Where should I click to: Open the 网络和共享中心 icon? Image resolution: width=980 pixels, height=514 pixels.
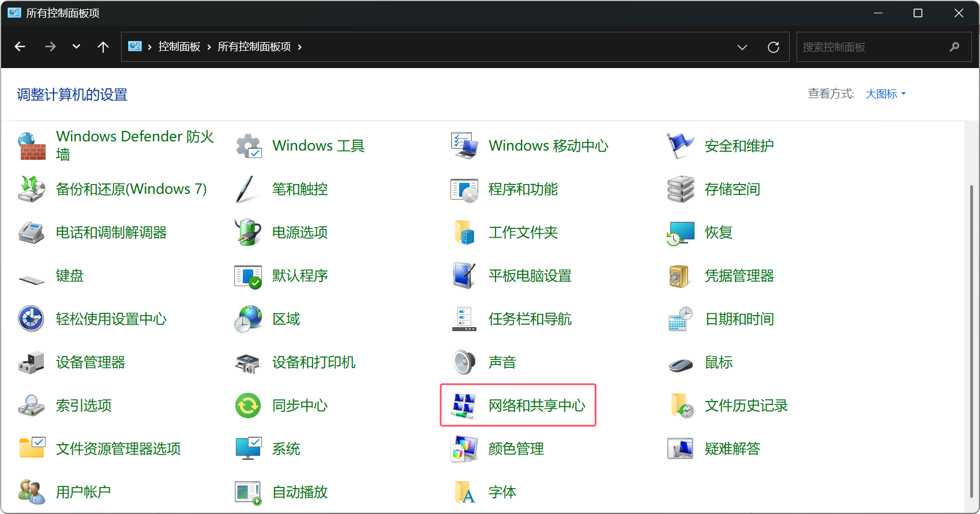tap(464, 406)
